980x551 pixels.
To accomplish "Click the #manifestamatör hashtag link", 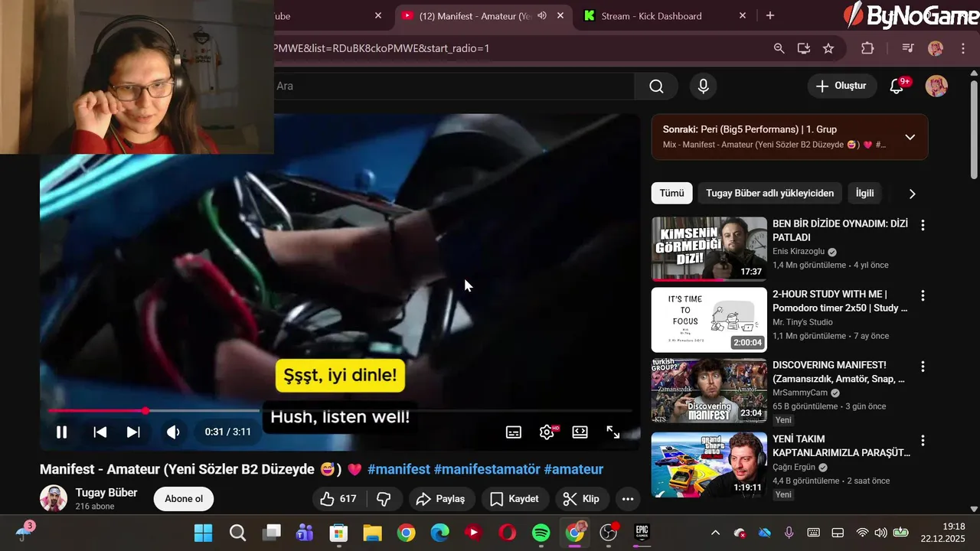I will [487, 469].
